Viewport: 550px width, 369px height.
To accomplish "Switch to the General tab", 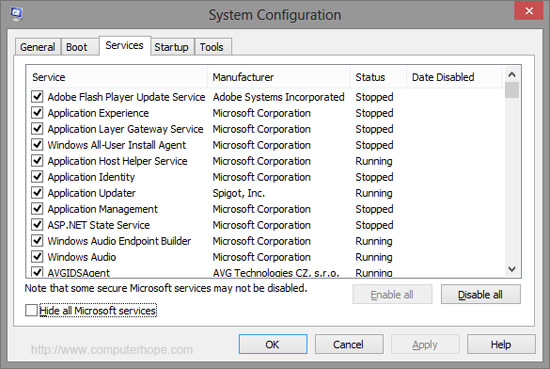I will point(38,47).
